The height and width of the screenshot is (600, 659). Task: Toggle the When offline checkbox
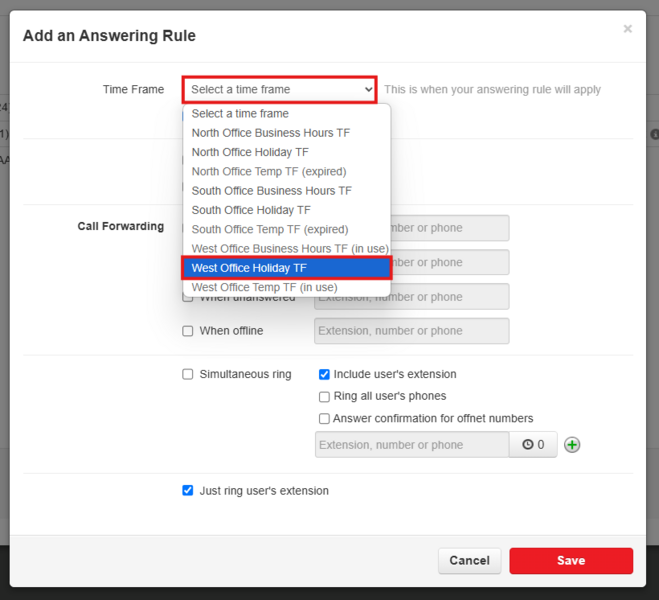(x=188, y=331)
